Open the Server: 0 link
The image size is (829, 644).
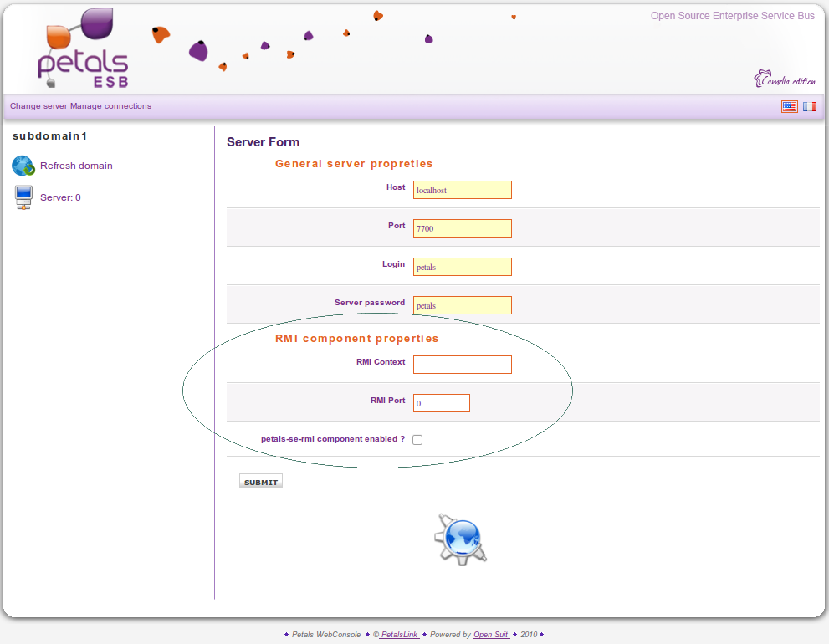(x=60, y=197)
